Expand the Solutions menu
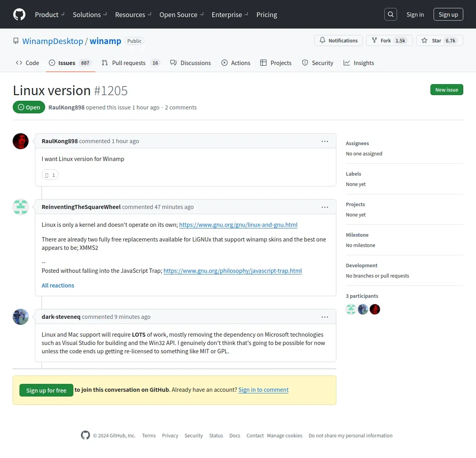 (x=90, y=15)
